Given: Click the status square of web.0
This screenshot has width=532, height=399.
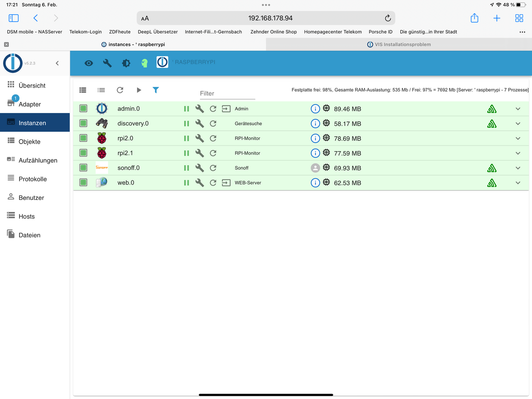Looking at the screenshot, I should pyautogui.click(x=83, y=183).
